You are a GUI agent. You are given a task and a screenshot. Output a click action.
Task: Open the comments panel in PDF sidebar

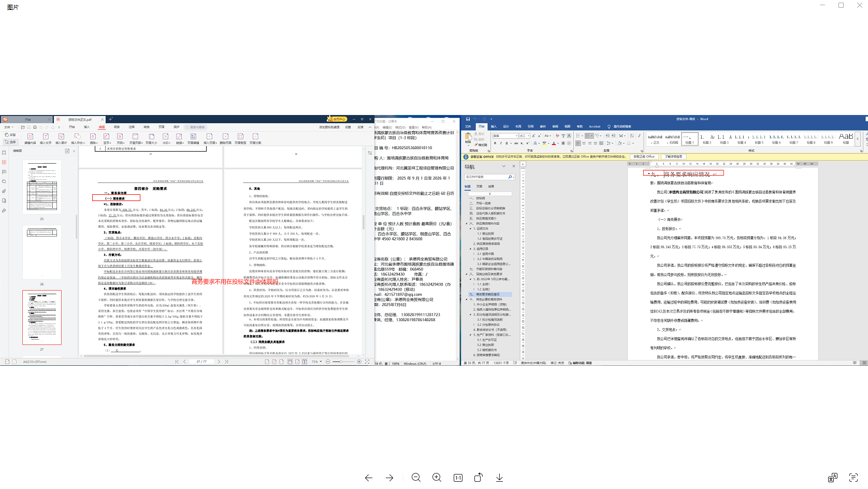[x=4, y=172]
